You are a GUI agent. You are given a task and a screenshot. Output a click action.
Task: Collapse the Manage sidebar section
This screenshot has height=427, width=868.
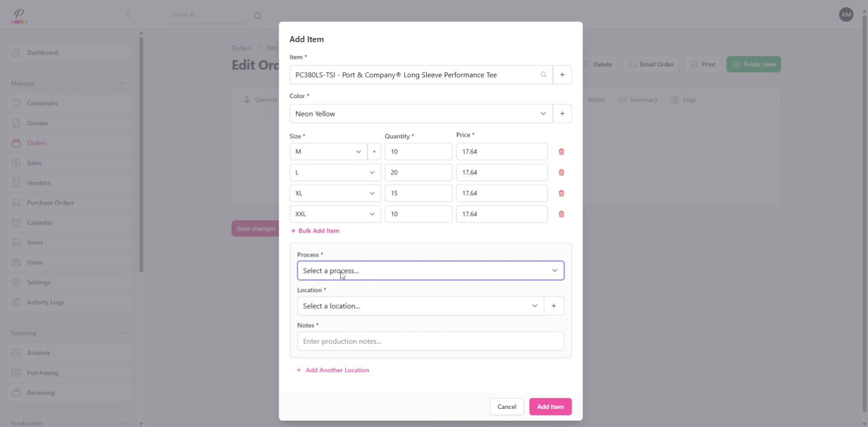coord(122,83)
